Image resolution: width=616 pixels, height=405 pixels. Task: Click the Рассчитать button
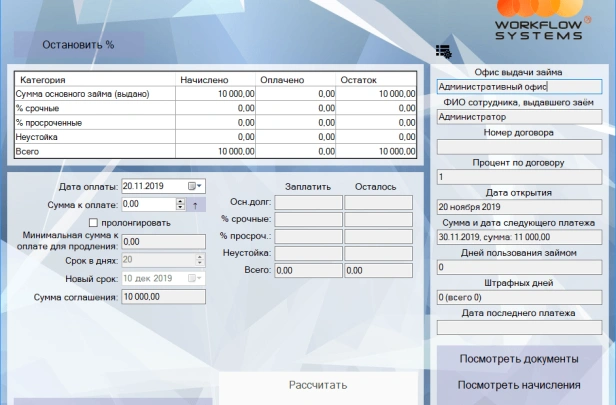pyautogui.click(x=317, y=384)
